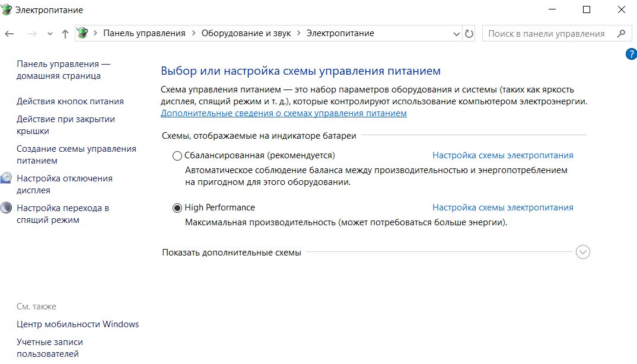Open Действие при закрытии крышки
The height and width of the screenshot is (364, 637).
pos(66,125)
